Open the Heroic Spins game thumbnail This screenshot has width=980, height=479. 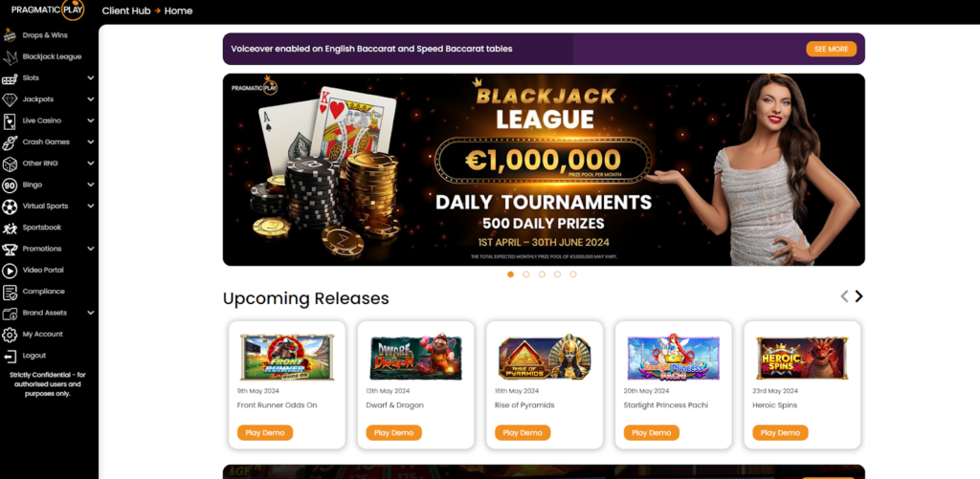[802, 358]
